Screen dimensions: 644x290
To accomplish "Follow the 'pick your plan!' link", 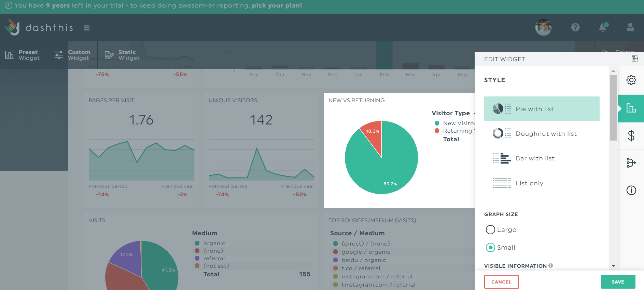I will (x=277, y=5).
